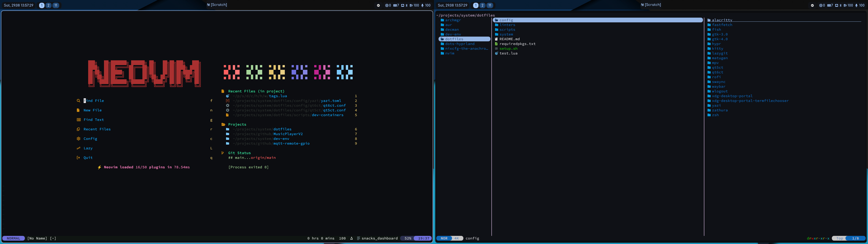Select fastfetch in yazi preview pane
The image size is (868, 244).
point(722,25)
